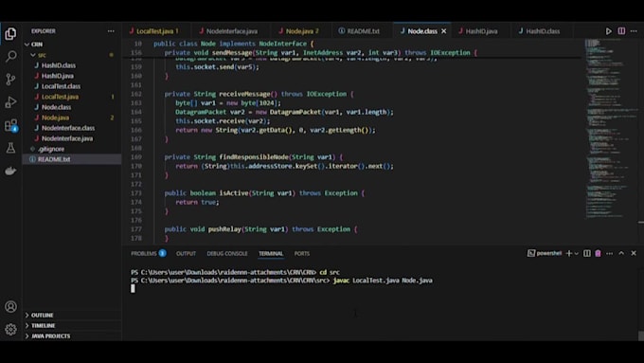This screenshot has height=363, width=644.
Task: Click the terminal scrollbar thumb
Action: [641, 336]
